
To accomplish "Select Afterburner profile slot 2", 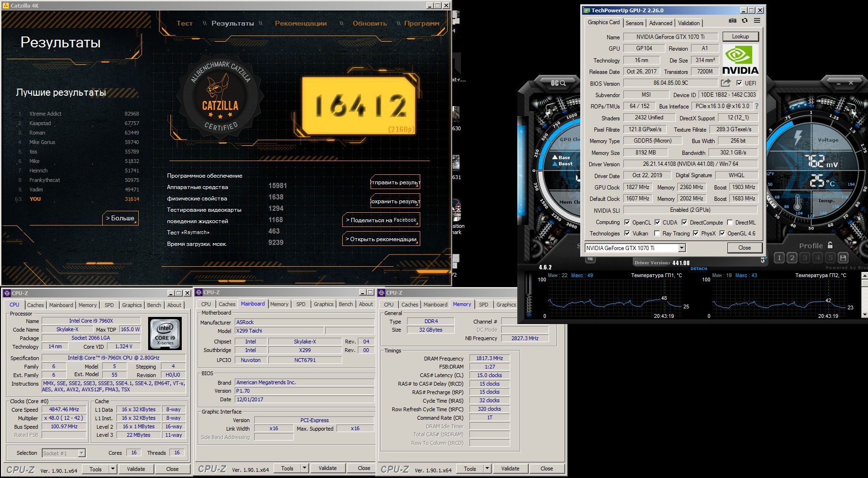I will pyautogui.click(x=792, y=258).
